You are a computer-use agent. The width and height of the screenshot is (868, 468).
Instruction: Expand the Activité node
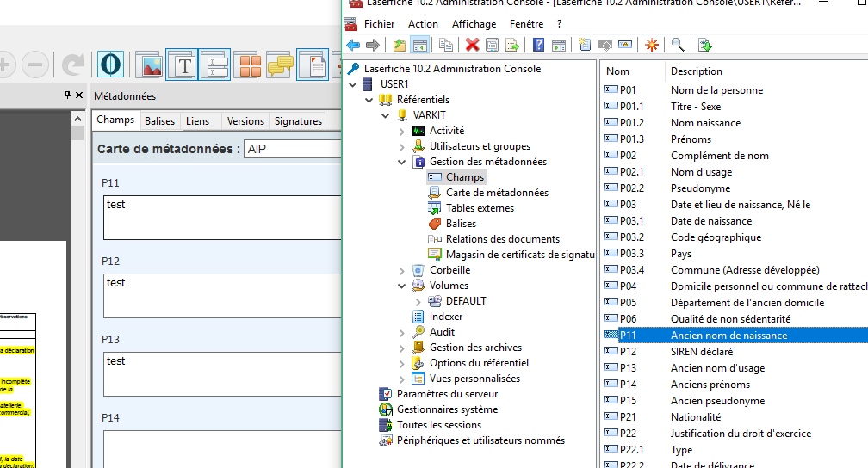click(402, 131)
